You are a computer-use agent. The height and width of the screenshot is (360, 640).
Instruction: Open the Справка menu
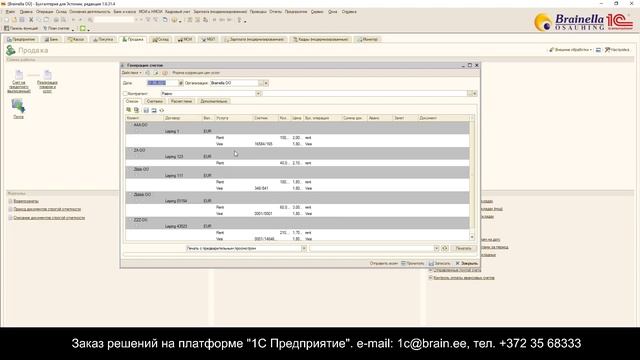click(x=349, y=12)
